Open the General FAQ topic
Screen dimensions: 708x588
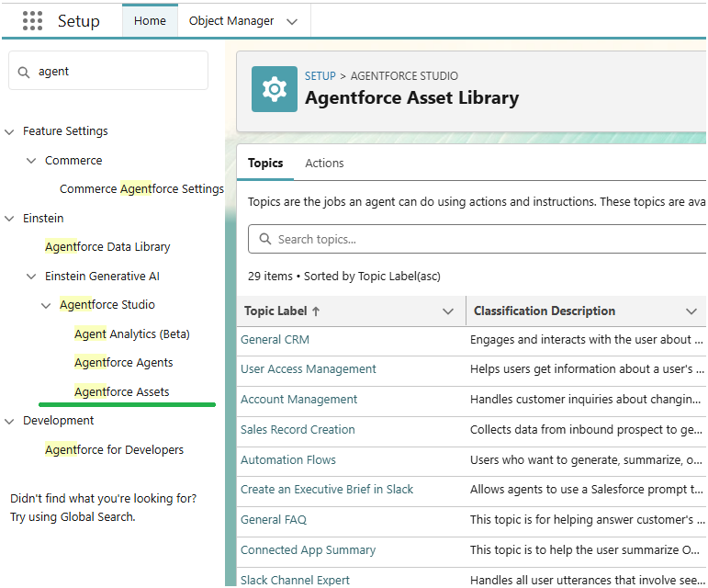[x=274, y=520]
